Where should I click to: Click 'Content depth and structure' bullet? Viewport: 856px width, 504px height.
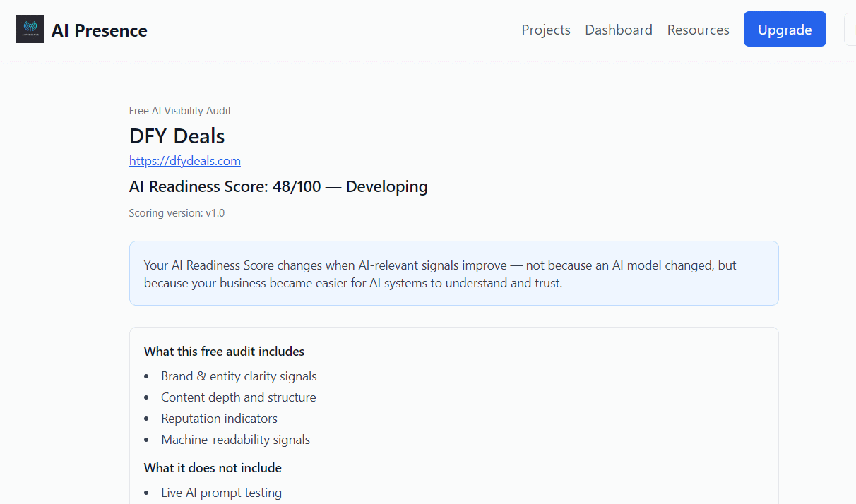click(x=238, y=397)
